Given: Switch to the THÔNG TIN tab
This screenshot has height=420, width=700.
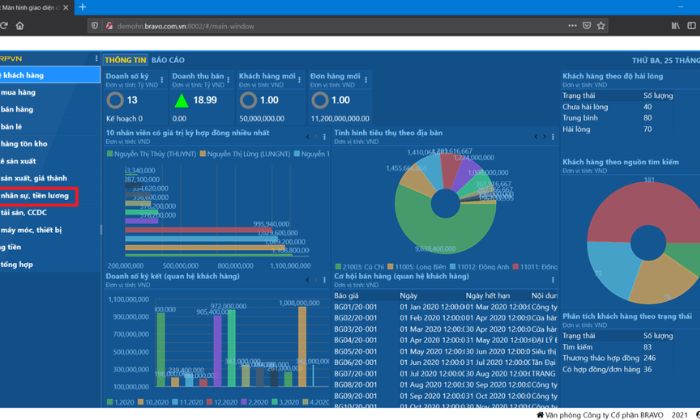Looking at the screenshot, I should (125, 60).
